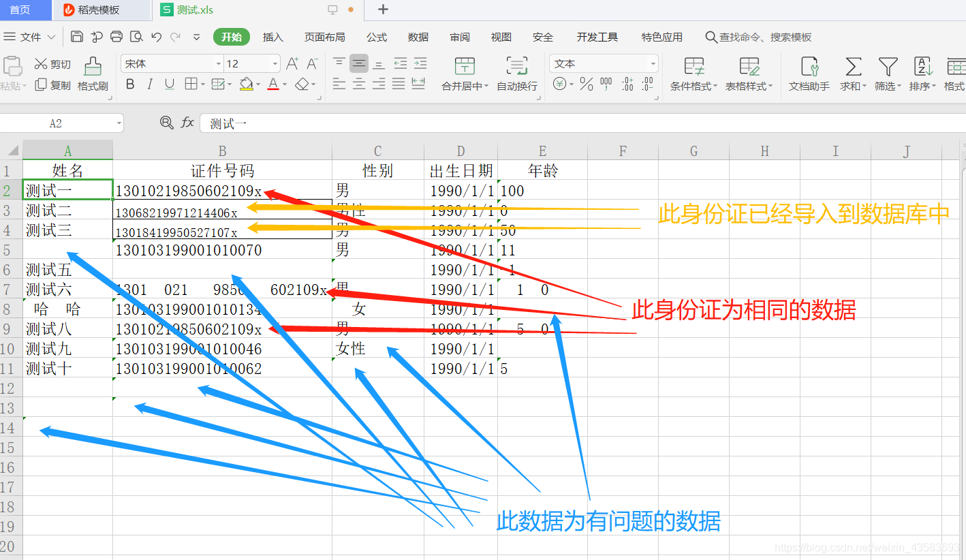Open the 文件 menu
Viewport: 966px width, 560px height.
(31, 37)
